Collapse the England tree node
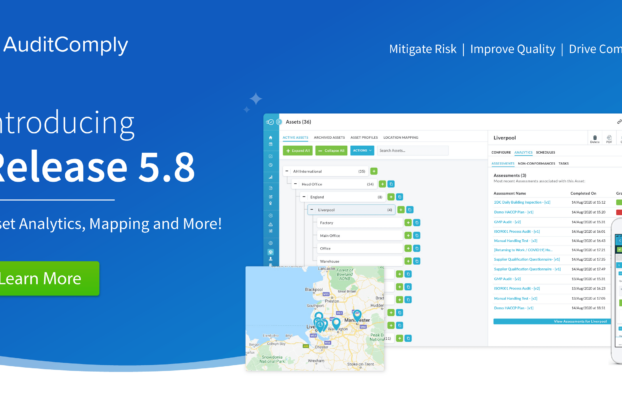Viewport: 622px width, 400px height. pos(304,197)
